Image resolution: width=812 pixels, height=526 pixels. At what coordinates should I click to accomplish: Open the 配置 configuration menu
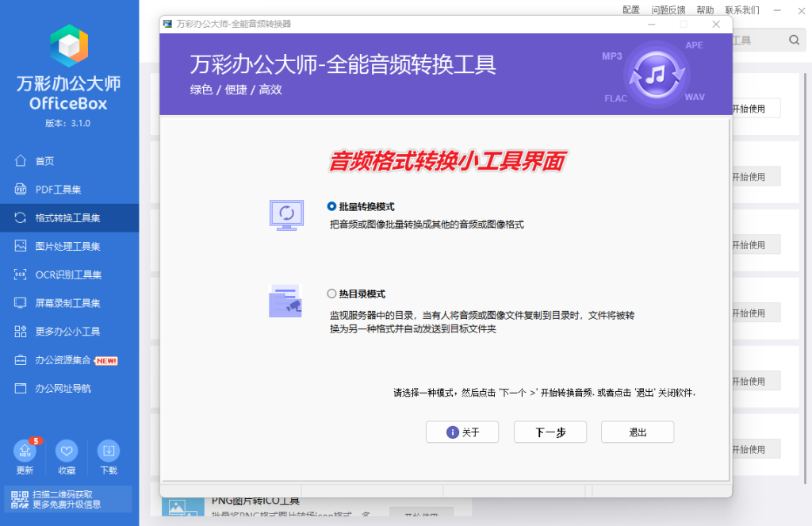click(x=630, y=10)
